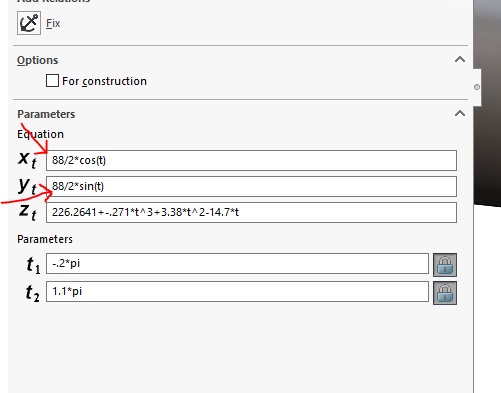Click the x-t equation symbol

point(27,159)
